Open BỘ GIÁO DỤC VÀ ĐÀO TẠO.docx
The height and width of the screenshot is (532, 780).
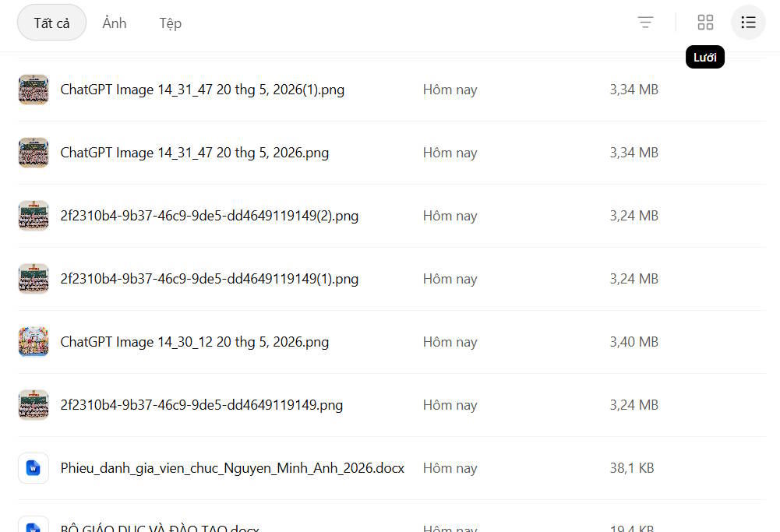(x=160, y=527)
